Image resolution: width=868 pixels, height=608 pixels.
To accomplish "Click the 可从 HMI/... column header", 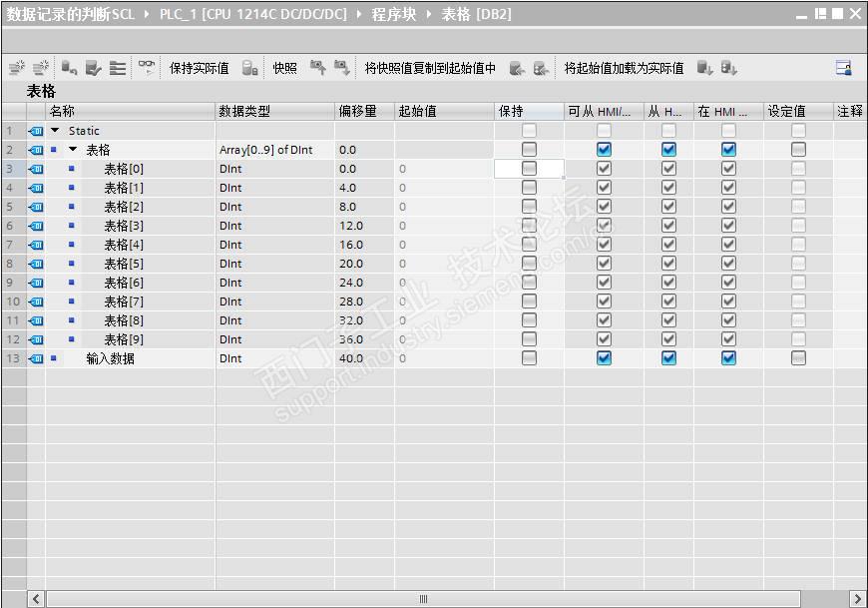I will [x=604, y=111].
